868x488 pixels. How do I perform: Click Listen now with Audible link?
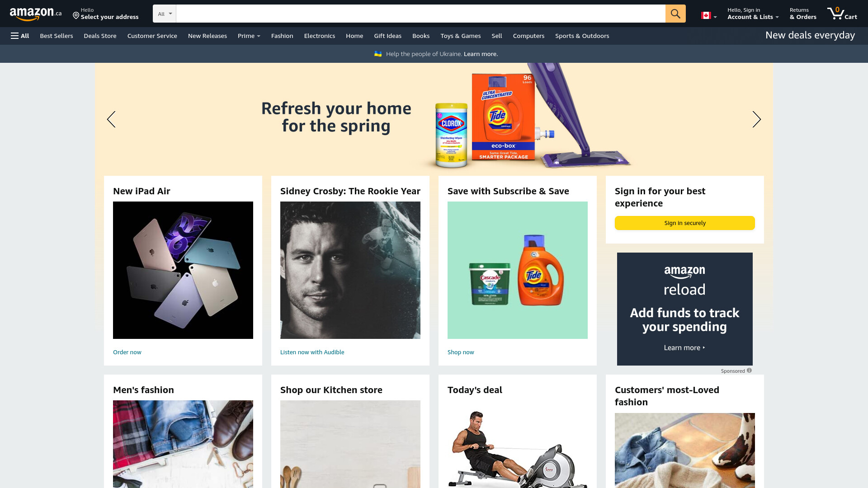(x=312, y=352)
